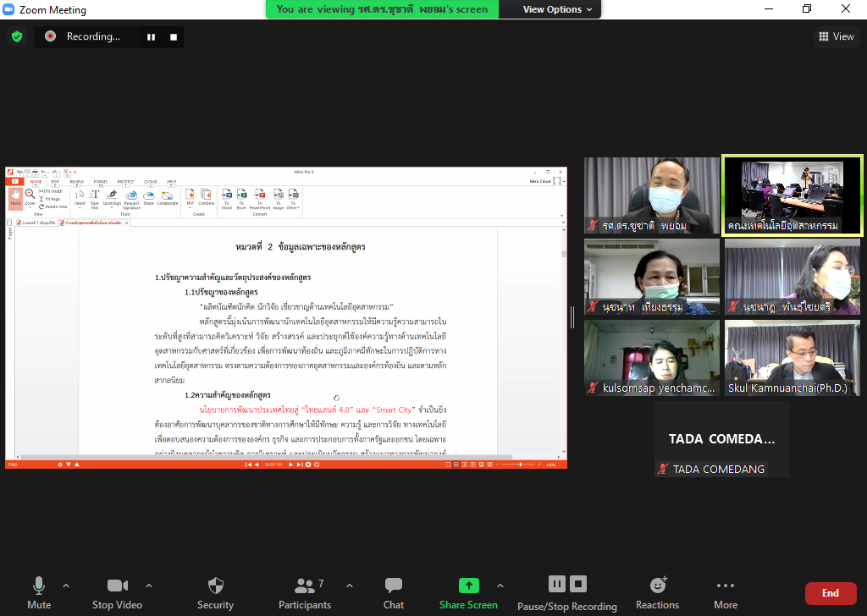This screenshot has height=616, width=867.
Task: Open the PDF create dropdown
Action: point(191,198)
